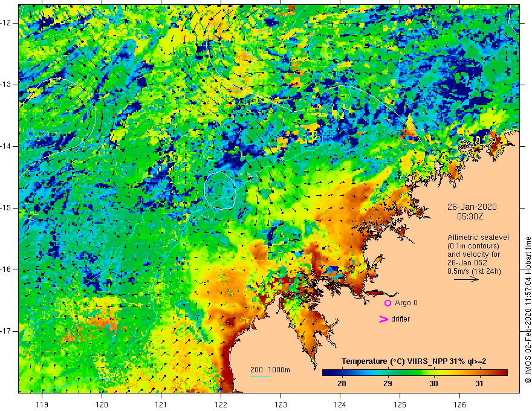Click latitude axis label -16

click(7, 270)
